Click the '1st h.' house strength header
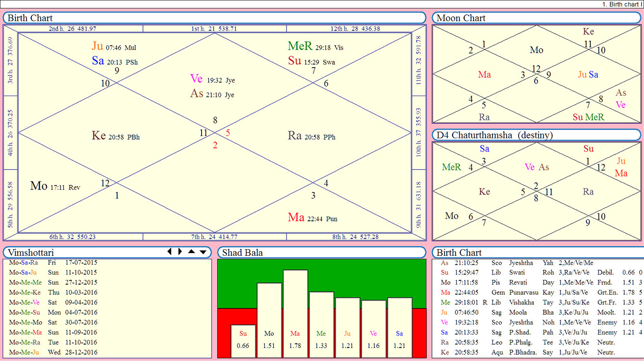This screenshot has height=361, width=644. pos(214,29)
